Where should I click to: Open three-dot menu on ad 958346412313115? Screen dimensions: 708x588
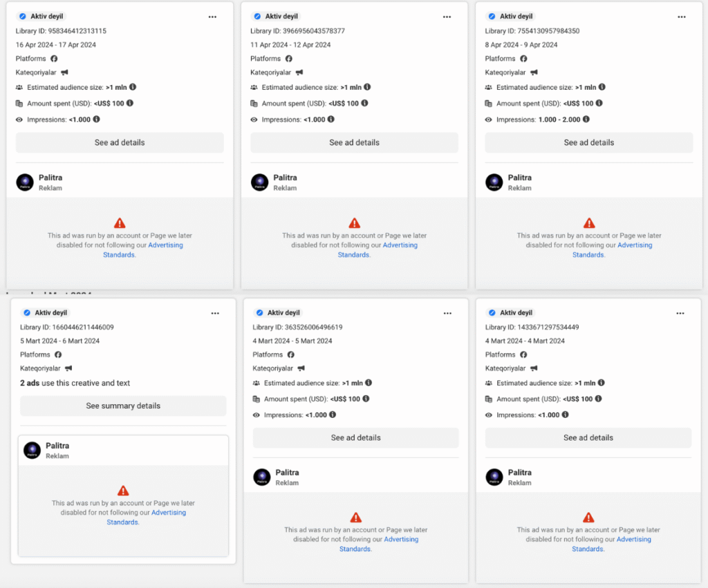point(212,17)
